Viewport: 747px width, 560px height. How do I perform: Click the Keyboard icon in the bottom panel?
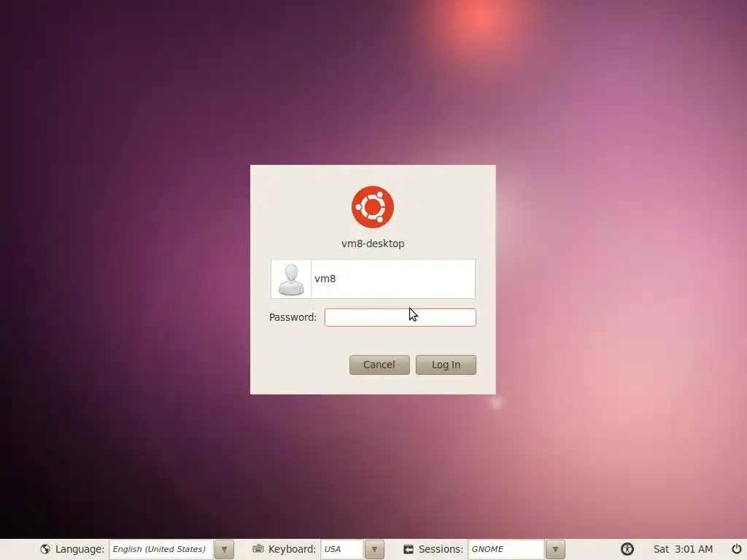coord(258,548)
